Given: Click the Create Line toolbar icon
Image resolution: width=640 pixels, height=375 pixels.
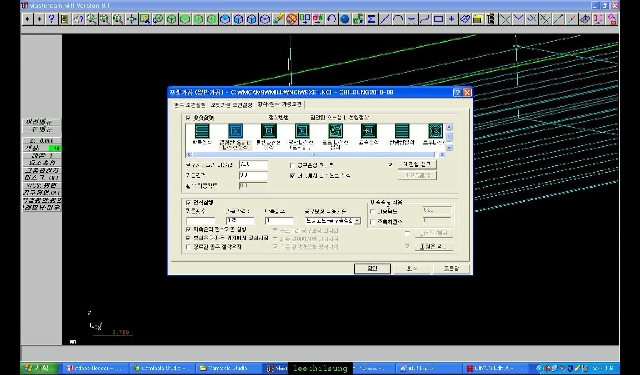Looking at the screenshot, I should click(384, 19).
